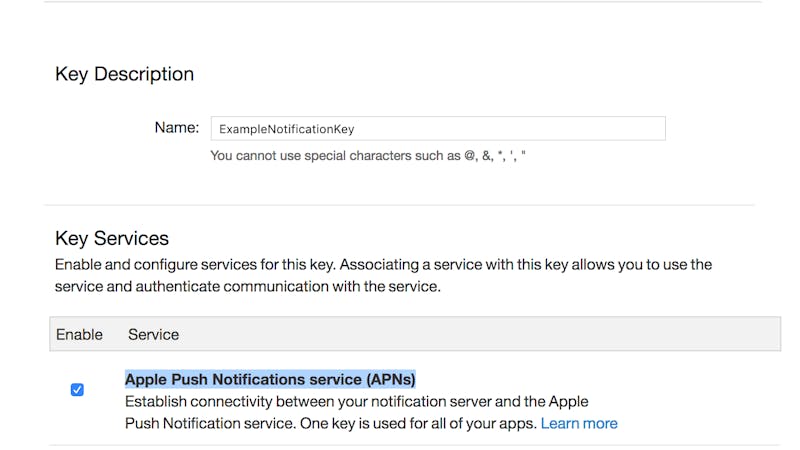800x450 pixels.
Task: Click the 'Enable and configure services' paragraph
Action: 383,276
